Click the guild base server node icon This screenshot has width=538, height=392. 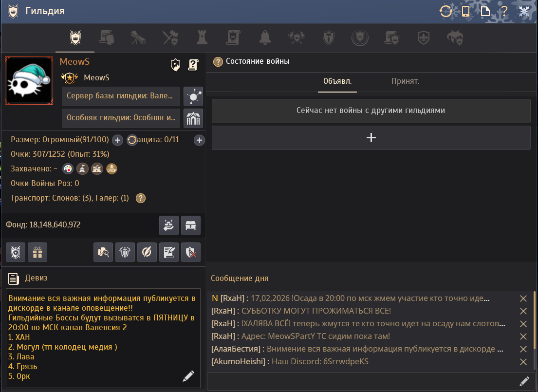pos(193,96)
